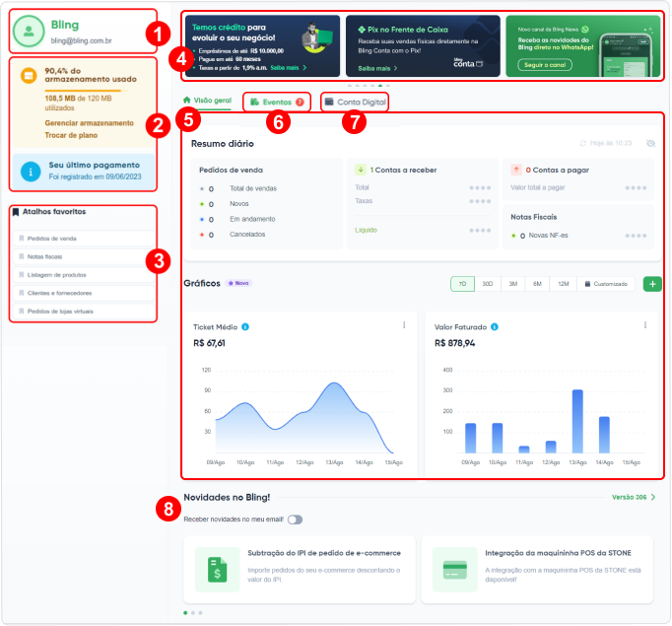Image resolution: width=672 pixels, height=626 pixels.
Task: Click the green plus add chart button
Action: [652, 284]
